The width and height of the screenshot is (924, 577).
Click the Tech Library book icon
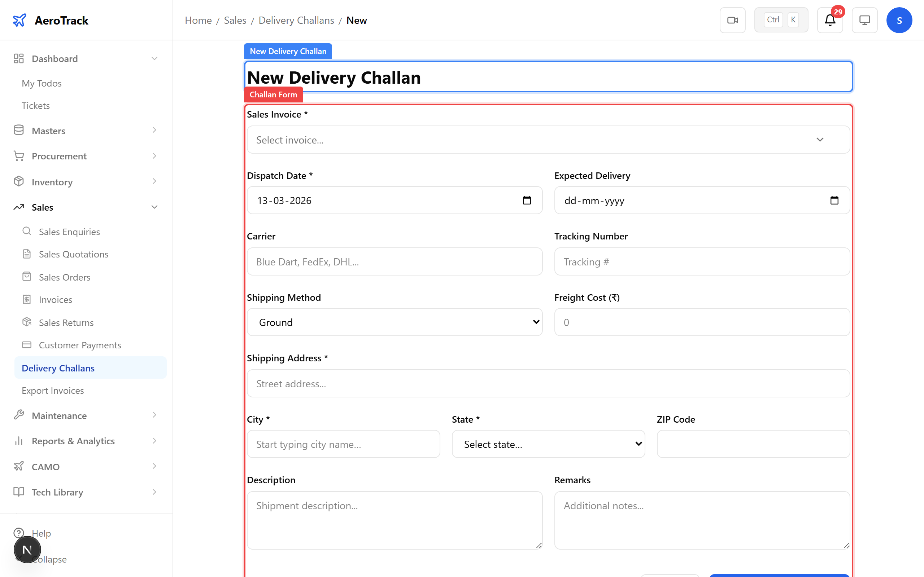(x=18, y=492)
